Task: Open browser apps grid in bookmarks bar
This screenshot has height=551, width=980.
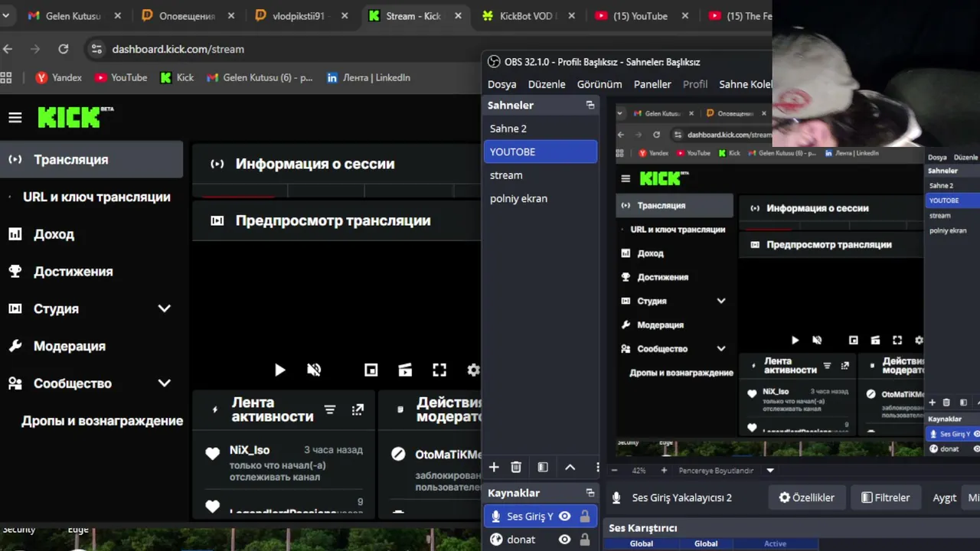Action: tap(6, 77)
